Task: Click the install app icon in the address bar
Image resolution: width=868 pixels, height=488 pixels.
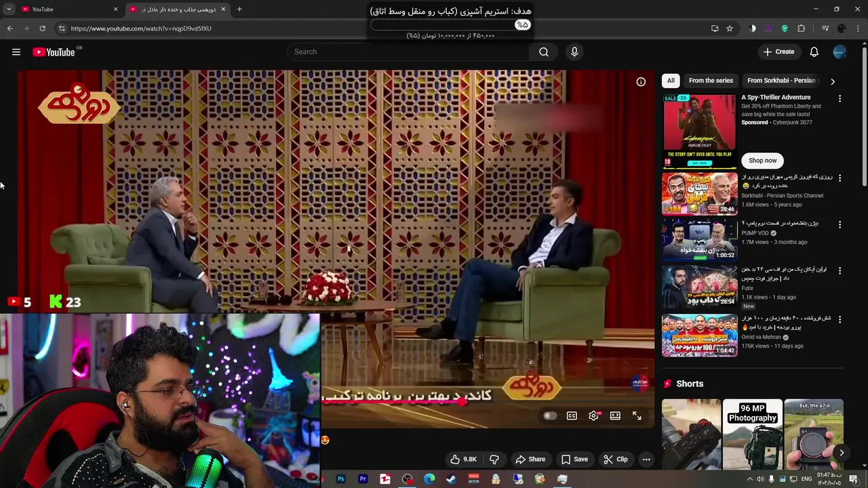Action: pyautogui.click(x=715, y=28)
